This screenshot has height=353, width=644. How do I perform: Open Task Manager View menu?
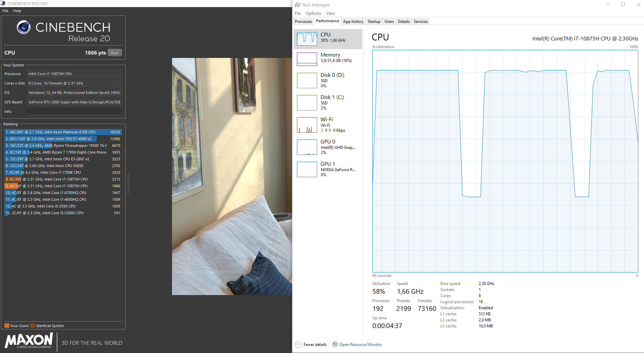click(x=330, y=13)
